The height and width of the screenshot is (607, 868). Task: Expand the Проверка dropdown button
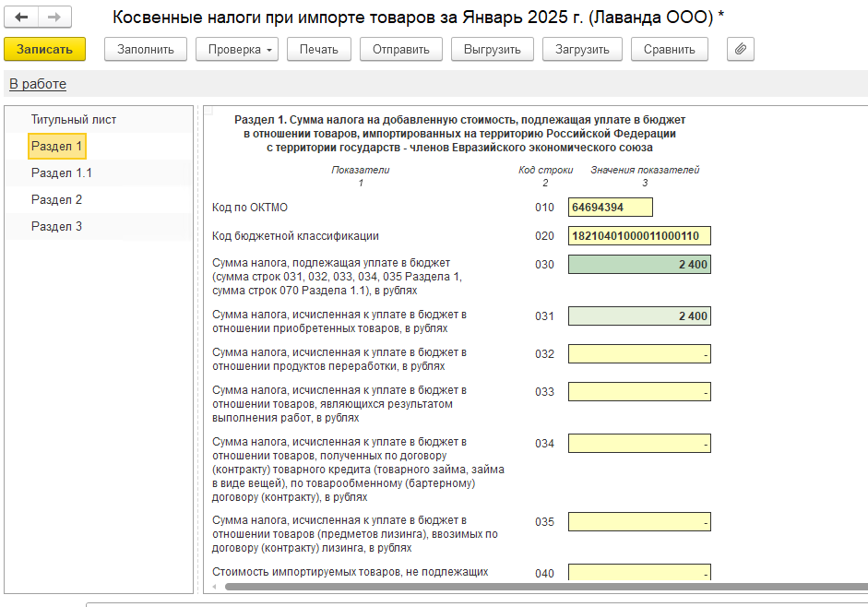click(237, 49)
